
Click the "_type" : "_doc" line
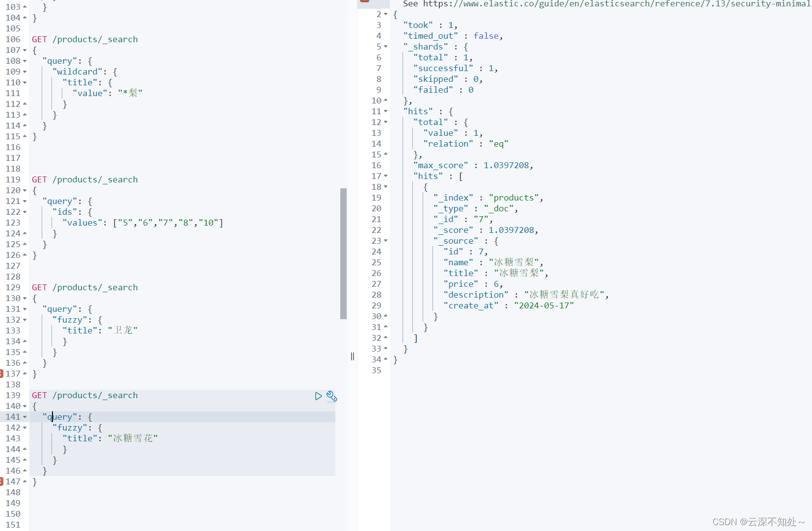tap(476, 208)
